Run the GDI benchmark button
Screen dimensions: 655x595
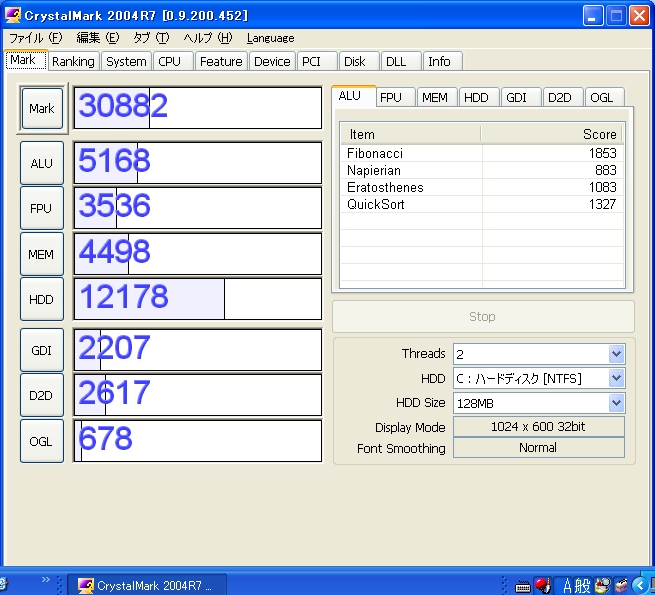[42, 350]
